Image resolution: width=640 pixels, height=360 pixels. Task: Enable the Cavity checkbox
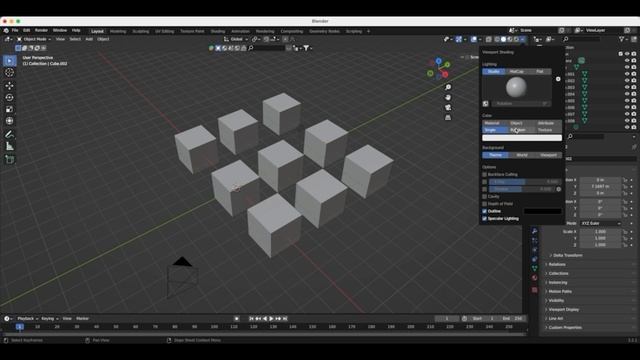[x=484, y=197]
